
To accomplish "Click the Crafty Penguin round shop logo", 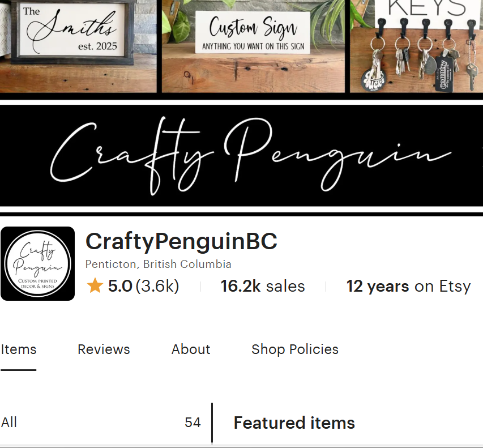I will click(x=37, y=263).
